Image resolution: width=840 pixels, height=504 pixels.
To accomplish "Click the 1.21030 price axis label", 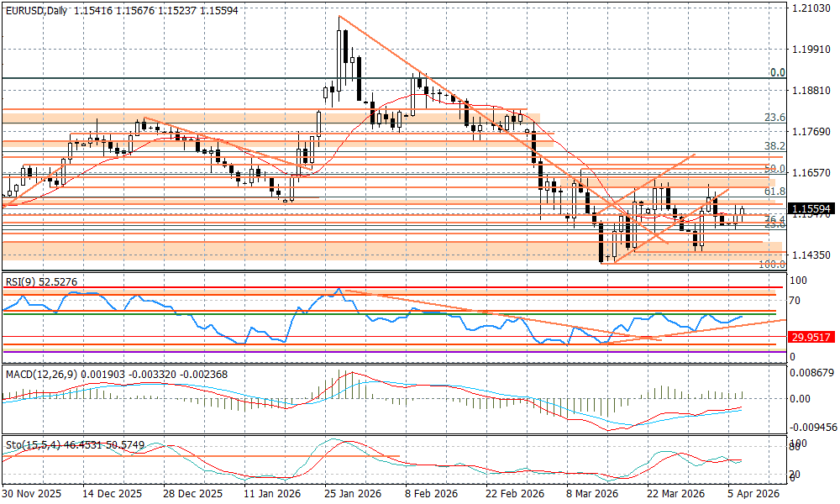I will click(x=811, y=8).
